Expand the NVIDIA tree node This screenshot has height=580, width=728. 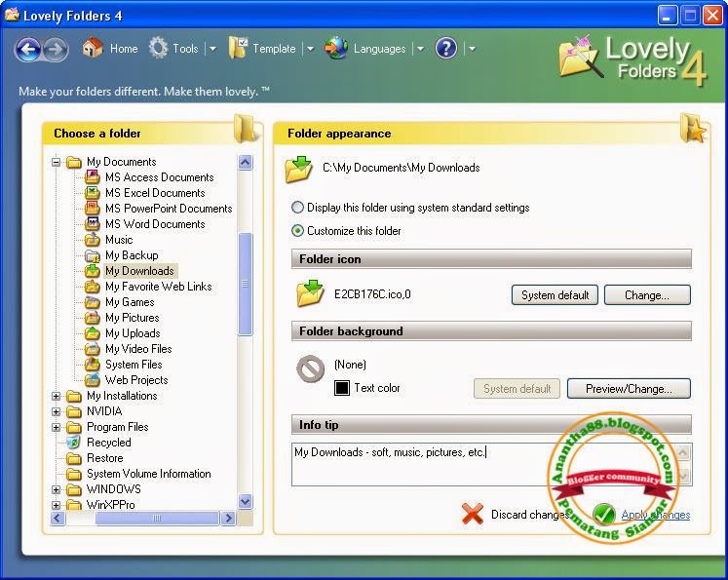pos(57,411)
